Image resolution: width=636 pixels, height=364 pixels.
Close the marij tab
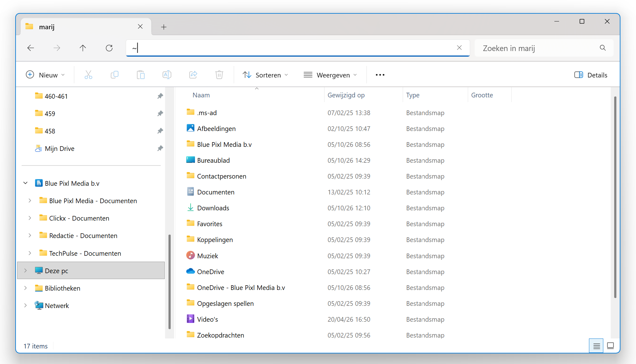coord(140,27)
